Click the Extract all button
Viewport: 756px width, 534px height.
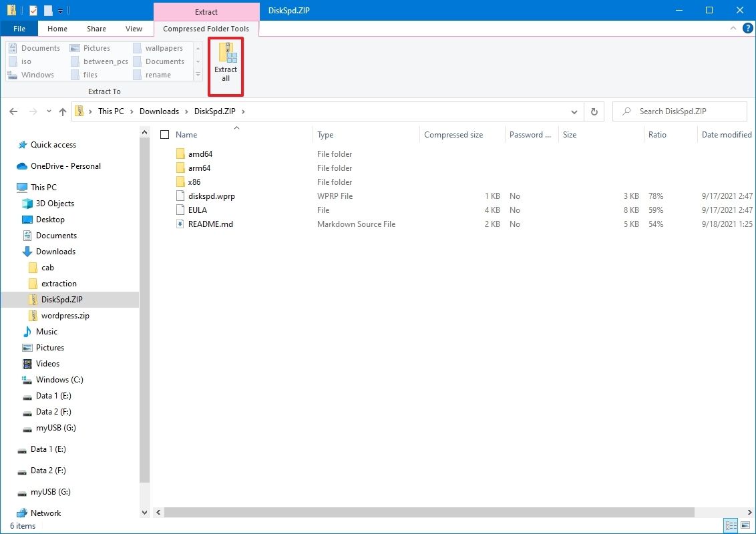(226, 66)
